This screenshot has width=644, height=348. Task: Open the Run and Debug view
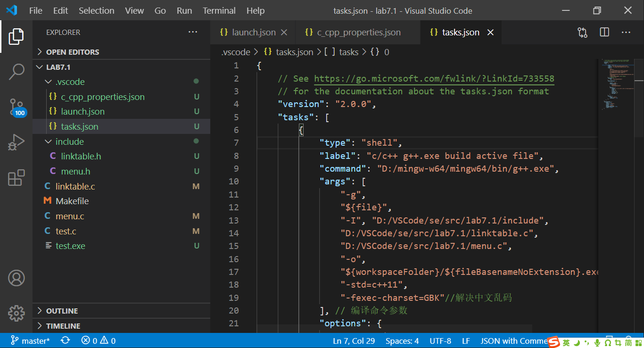click(16, 142)
